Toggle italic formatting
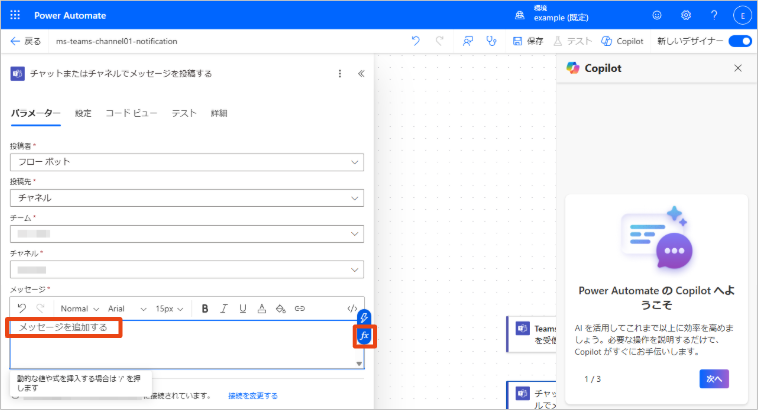This screenshot has height=410, width=758. (x=224, y=308)
